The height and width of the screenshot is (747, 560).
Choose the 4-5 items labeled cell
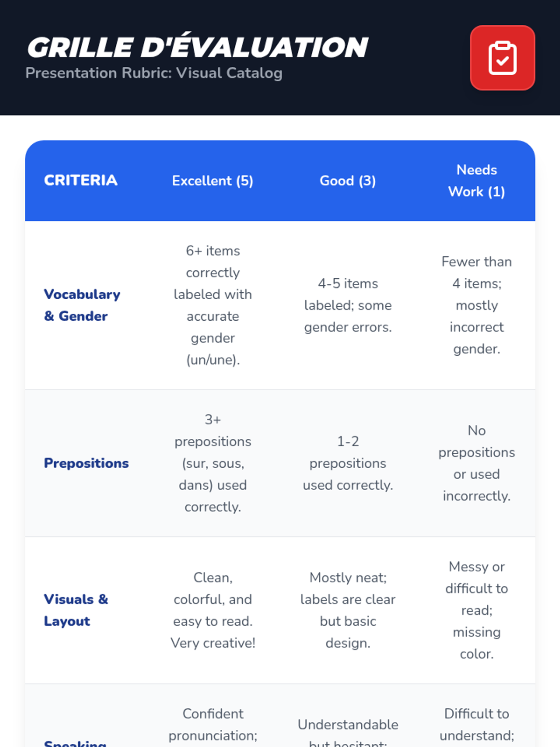coord(348,305)
